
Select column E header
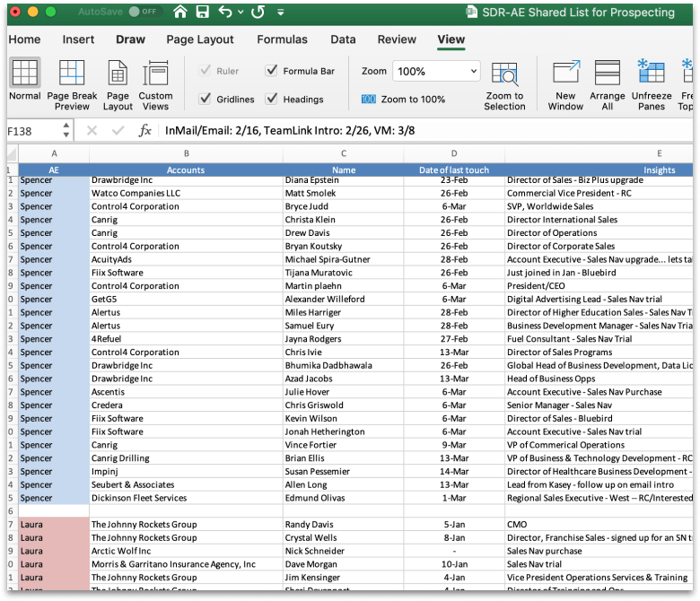pyautogui.click(x=599, y=153)
